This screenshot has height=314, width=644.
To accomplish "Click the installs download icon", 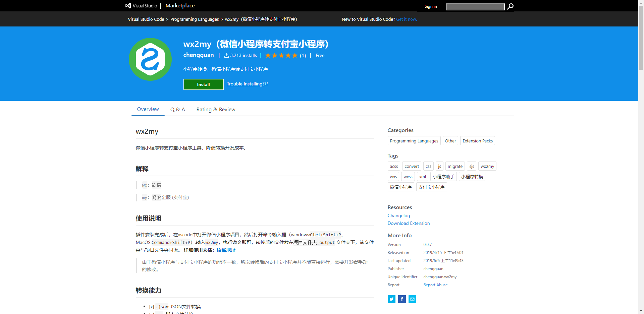I will click(x=226, y=55).
